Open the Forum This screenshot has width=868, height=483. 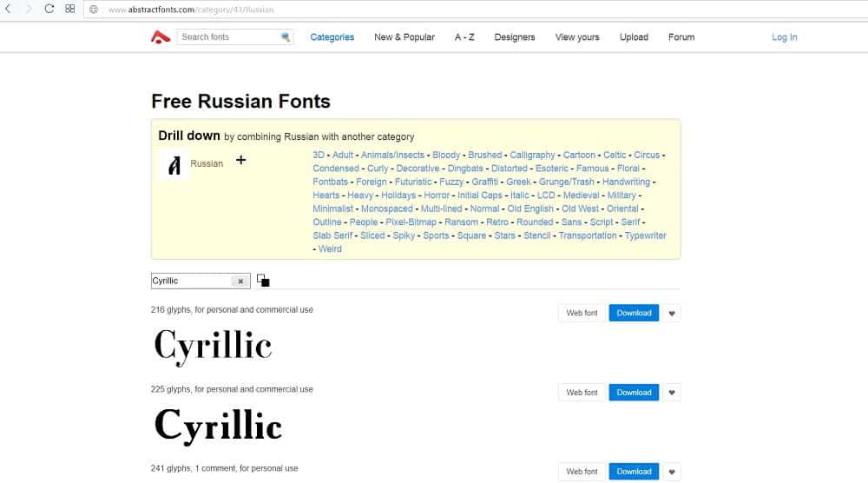click(681, 37)
